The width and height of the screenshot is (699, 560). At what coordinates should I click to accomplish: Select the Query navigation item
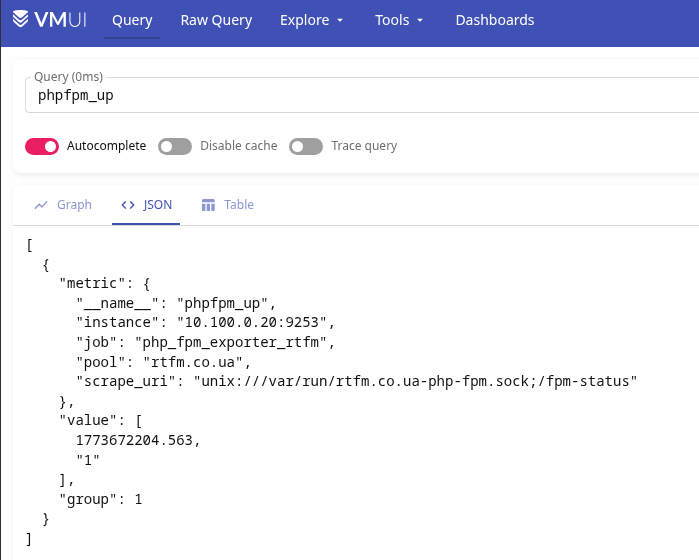(132, 20)
